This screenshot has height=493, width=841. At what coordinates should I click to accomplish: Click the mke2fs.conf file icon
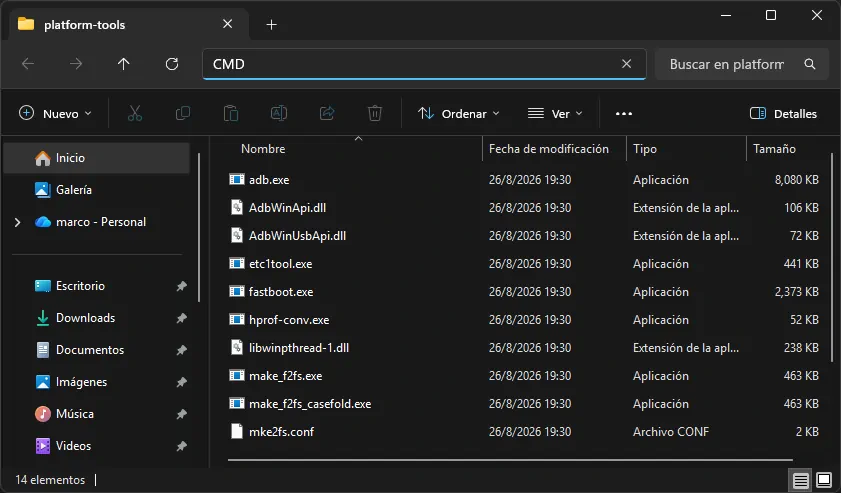[237, 431]
